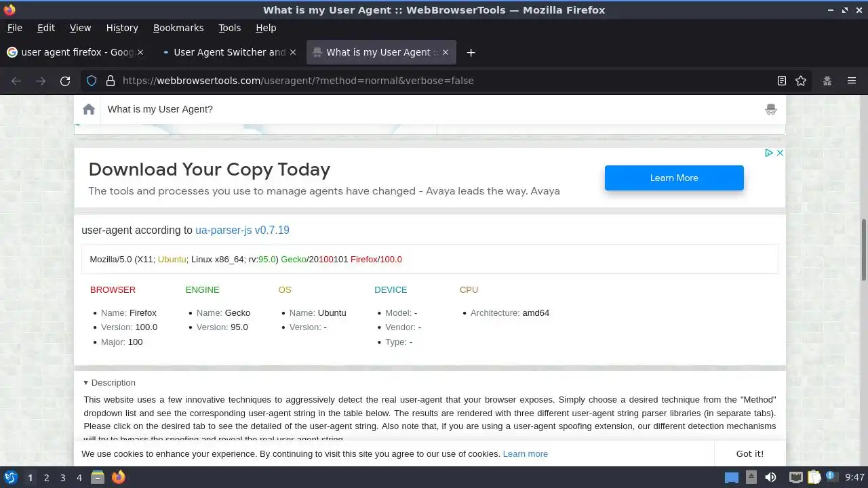Switch to User Agent Switcher tab
This screenshot has height=488, width=868.
pos(230,52)
